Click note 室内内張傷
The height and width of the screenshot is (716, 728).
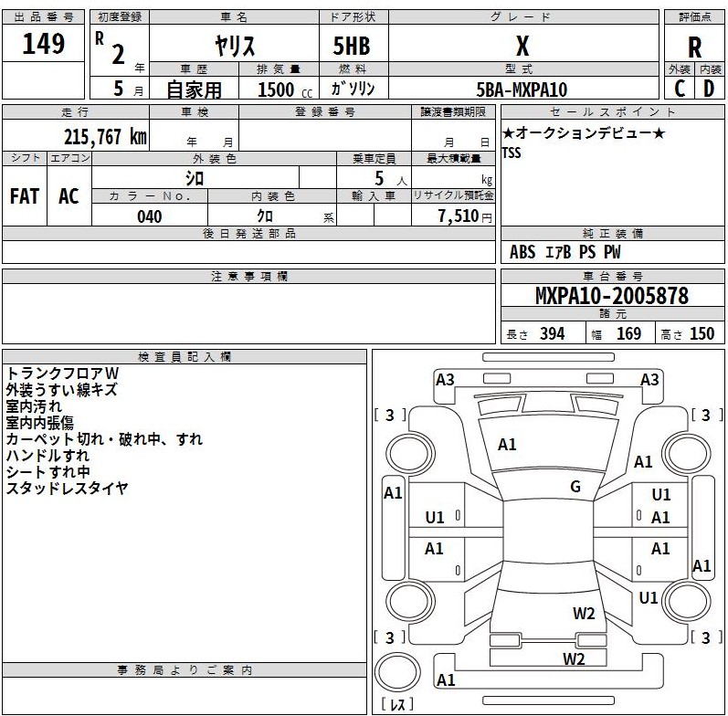click(40, 423)
